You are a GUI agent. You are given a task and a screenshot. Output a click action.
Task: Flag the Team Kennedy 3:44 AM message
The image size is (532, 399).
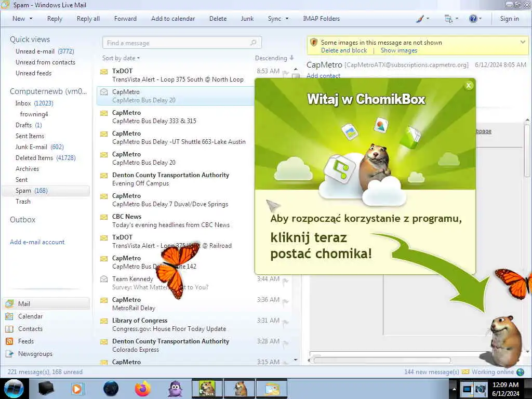coord(285,281)
